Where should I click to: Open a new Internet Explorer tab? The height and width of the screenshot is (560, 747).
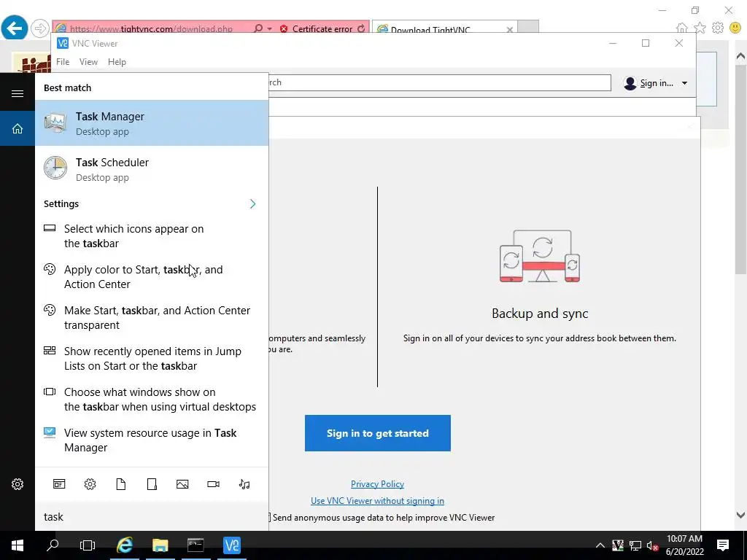[x=528, y=27]
